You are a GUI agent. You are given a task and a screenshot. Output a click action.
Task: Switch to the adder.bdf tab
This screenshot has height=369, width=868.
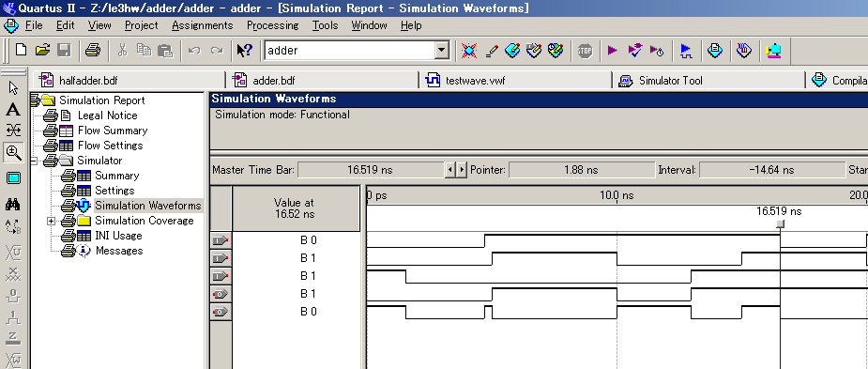point(322,81)
